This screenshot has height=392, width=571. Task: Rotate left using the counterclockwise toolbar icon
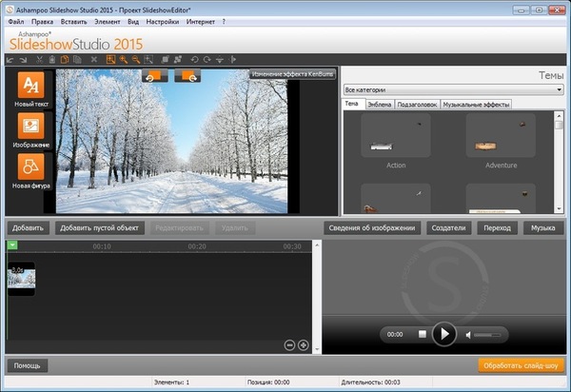click(x=194, y=59)
